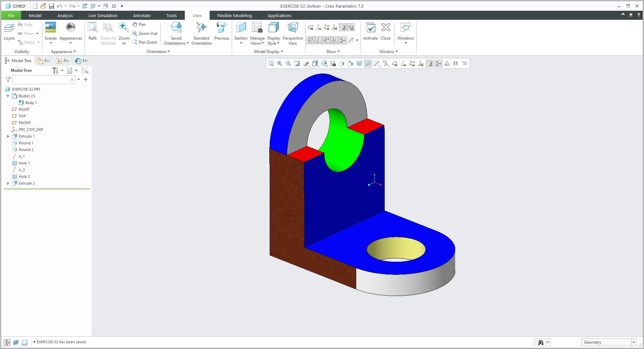644x349 pixels.
Task: Toggle plane tag display in Show group
Action: pos(311,41)
